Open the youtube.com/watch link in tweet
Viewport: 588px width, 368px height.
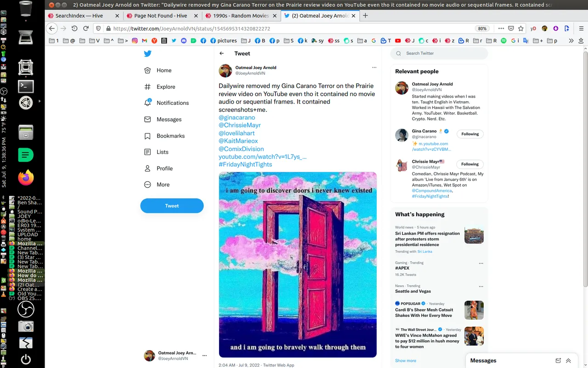(x=262, y=156)
